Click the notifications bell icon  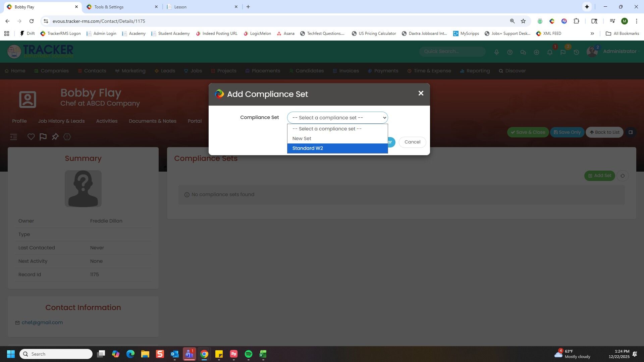[x=549, y=52]
